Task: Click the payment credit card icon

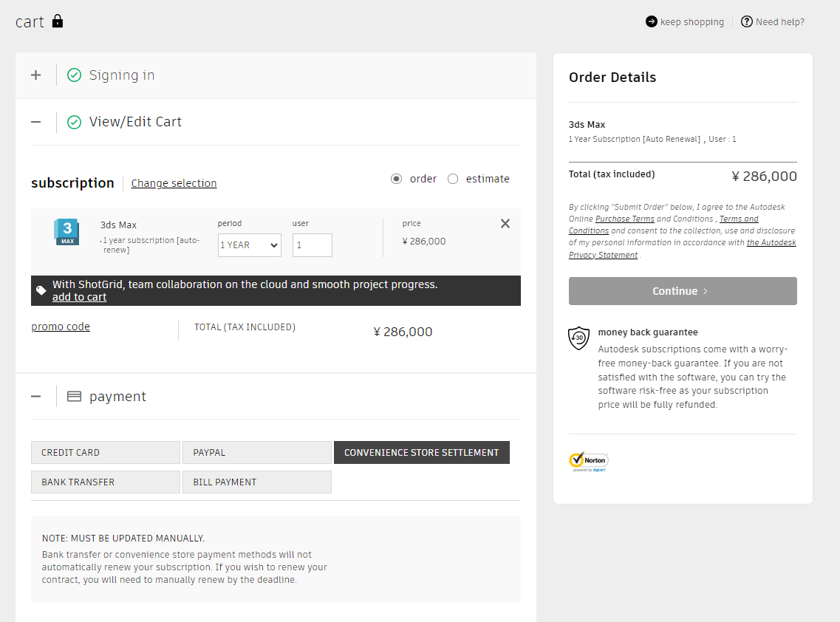Action: pos(74,397)
